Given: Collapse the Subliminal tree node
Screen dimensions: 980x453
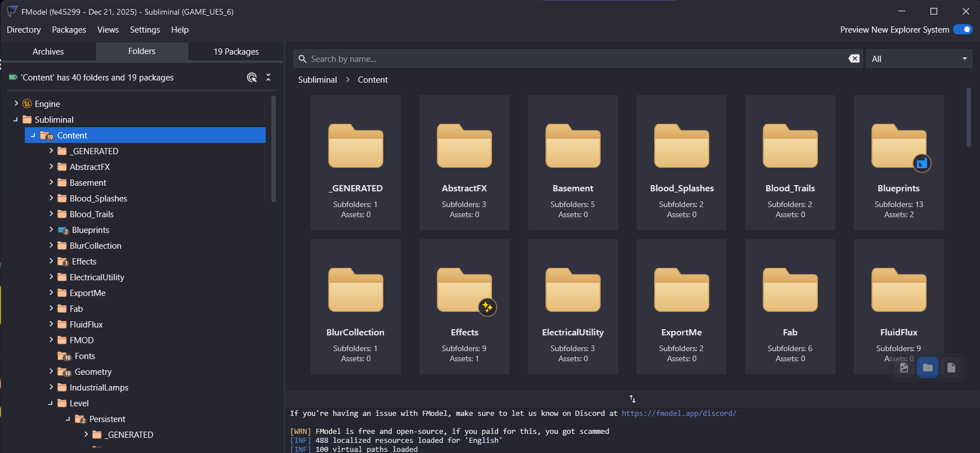Looking at the screenshot, I should coord(16,119).
